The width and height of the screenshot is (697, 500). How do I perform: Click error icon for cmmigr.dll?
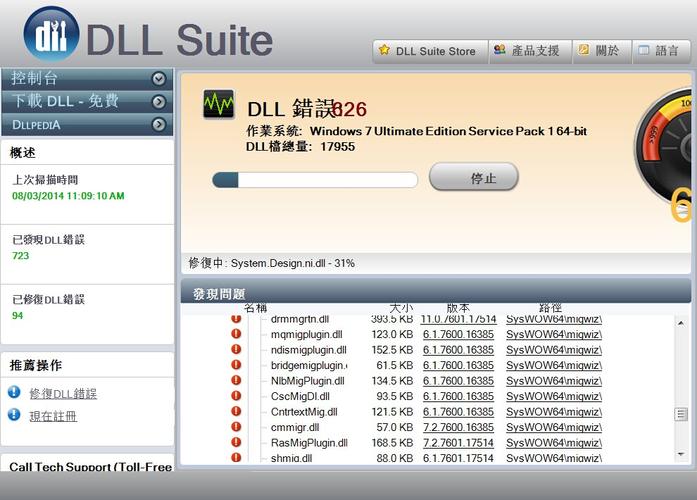pos(236,427)
